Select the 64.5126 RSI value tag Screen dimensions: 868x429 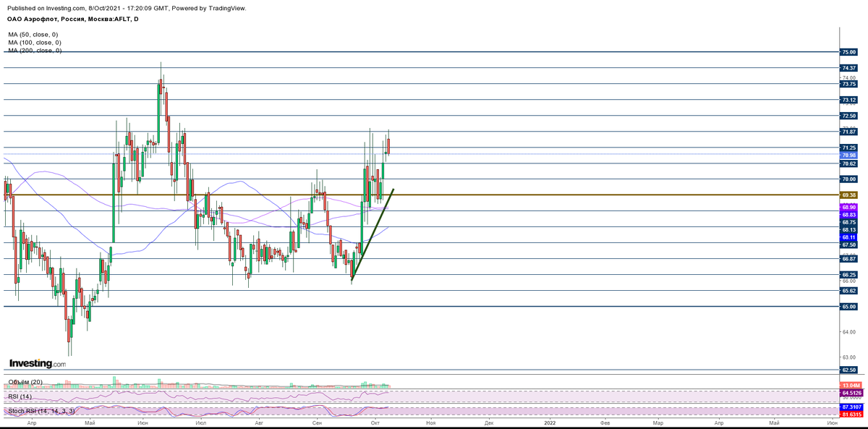[x=851, y=393]
